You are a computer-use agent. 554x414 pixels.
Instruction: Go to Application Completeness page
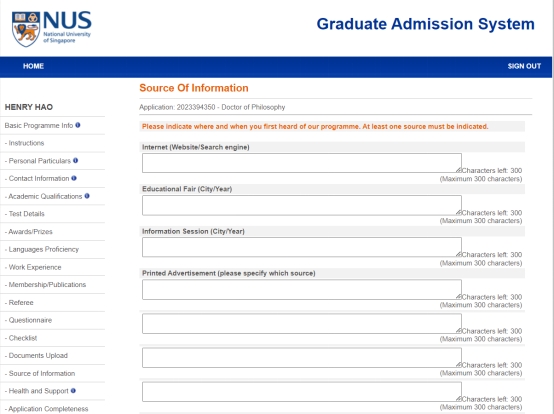click(x=46, y=409)
